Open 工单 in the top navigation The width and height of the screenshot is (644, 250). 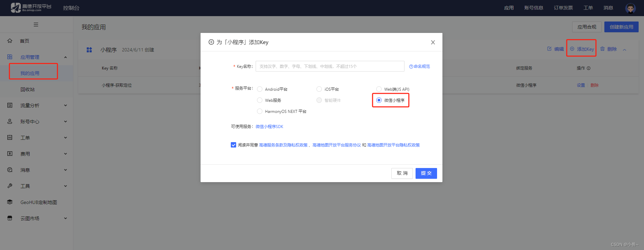[x=588, y=8]
